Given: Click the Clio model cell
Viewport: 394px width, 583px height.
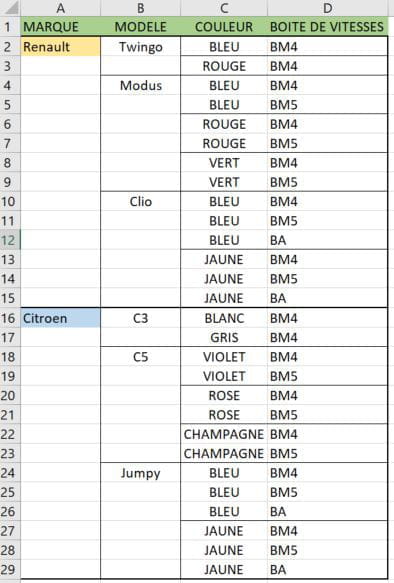Looking at the screenshot, I should (141, 201).
